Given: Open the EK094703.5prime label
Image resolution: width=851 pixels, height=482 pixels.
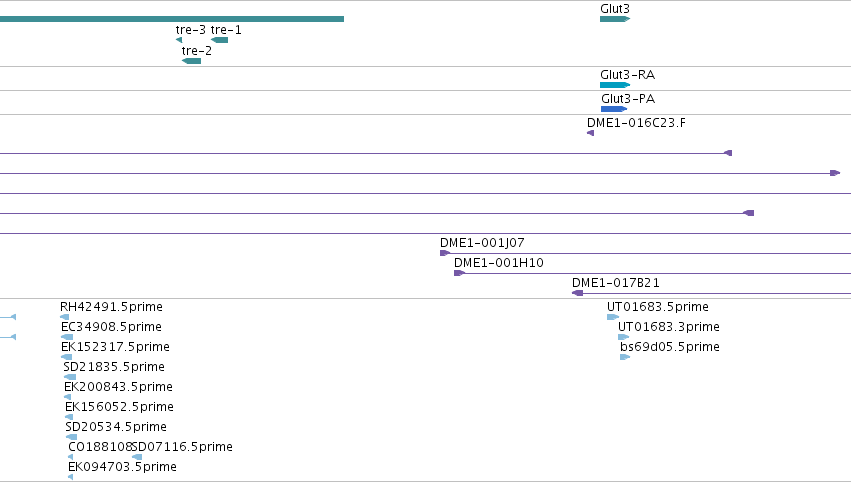Looking at the screenshot, I should pos(122,467).
